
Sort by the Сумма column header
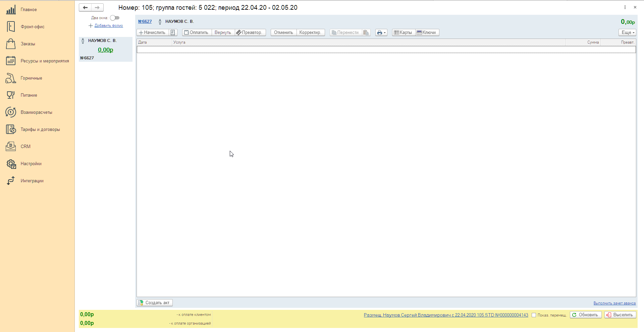[x=583, y=42]
